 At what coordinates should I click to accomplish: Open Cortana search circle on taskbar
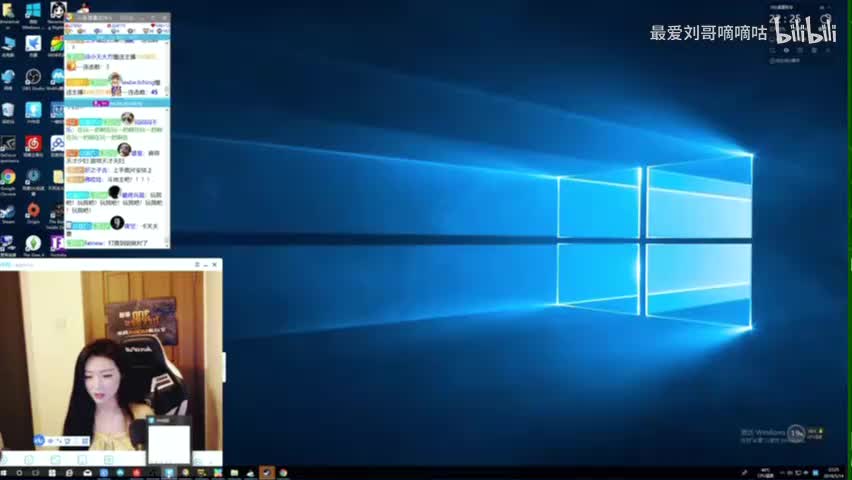pyautogui.click(x=19, y=473)
